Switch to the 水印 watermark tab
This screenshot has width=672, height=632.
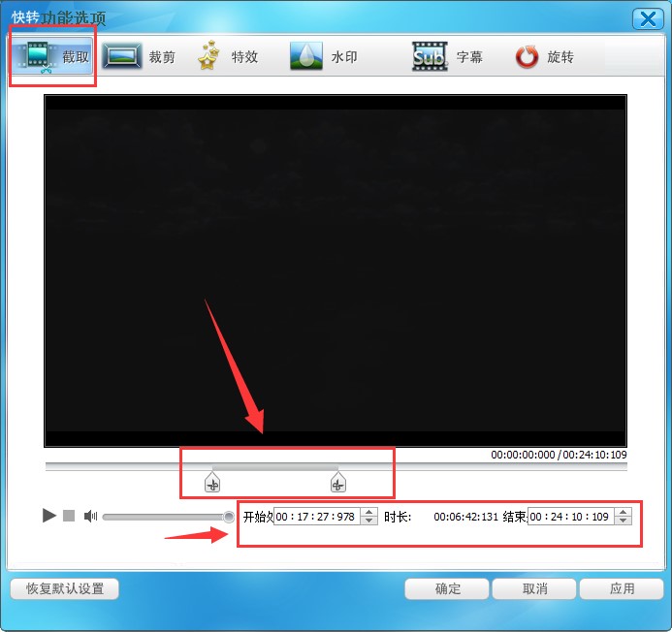(324, 56)
